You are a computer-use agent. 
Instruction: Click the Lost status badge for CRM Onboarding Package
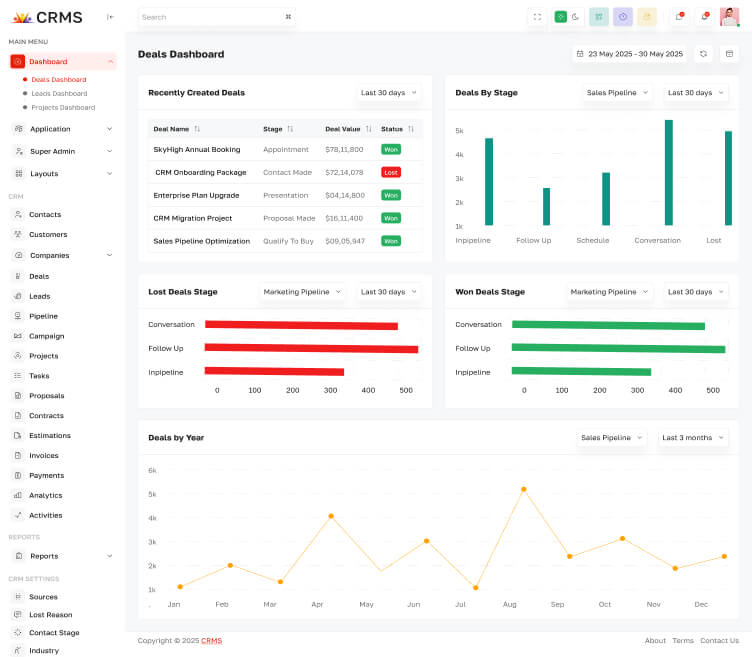(x=391, y=172)
